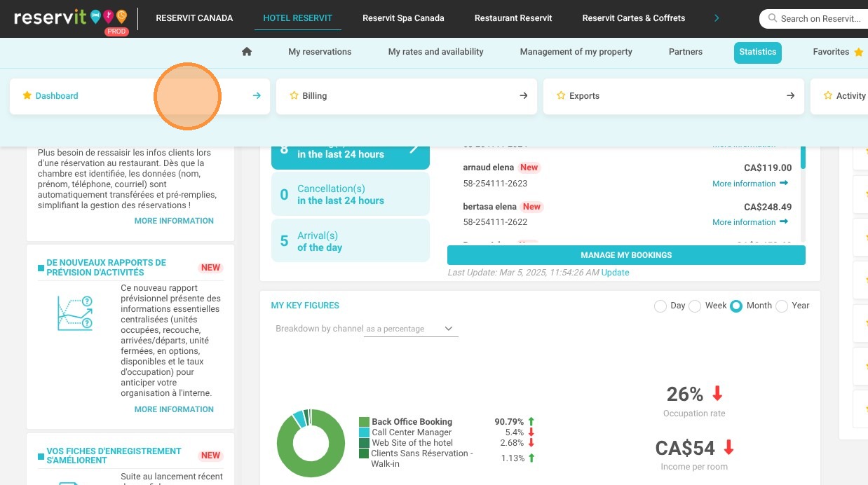Open the 'as a percentage' breakdown dropdown

tap(412, 329)
